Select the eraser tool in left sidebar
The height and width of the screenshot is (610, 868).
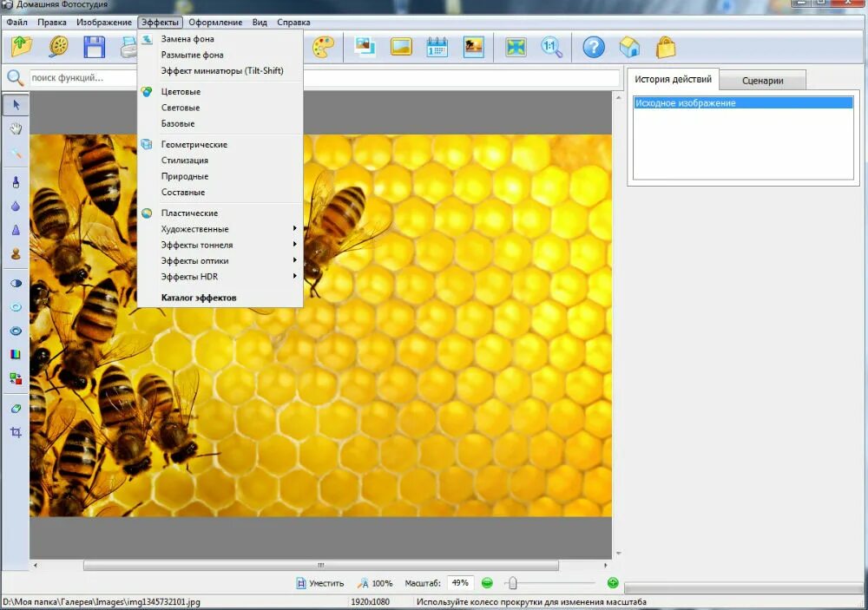(16, 409)
